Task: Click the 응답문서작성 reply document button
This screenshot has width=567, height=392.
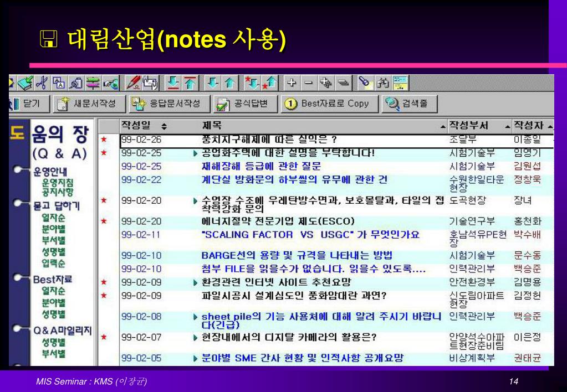Action: [170, 104]
